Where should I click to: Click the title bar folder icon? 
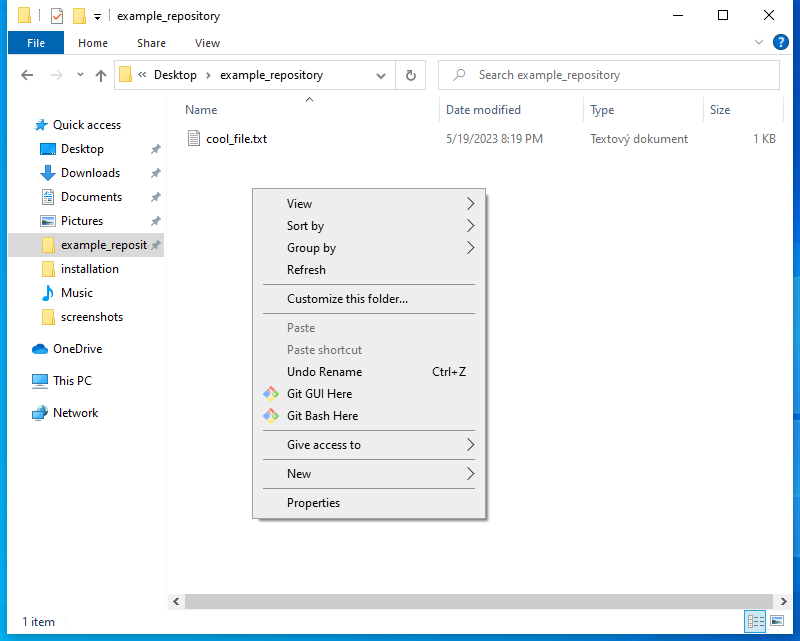coord(24,15)
